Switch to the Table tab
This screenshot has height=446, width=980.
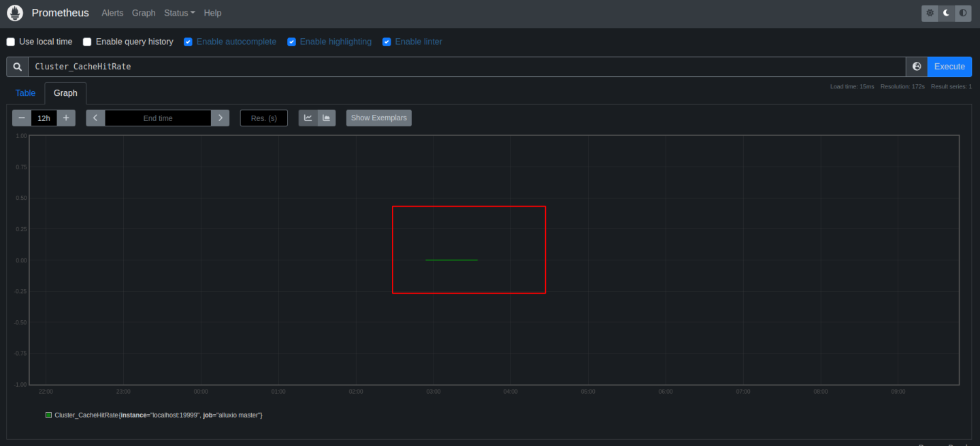pyautogui.click(x=25, y=93)
